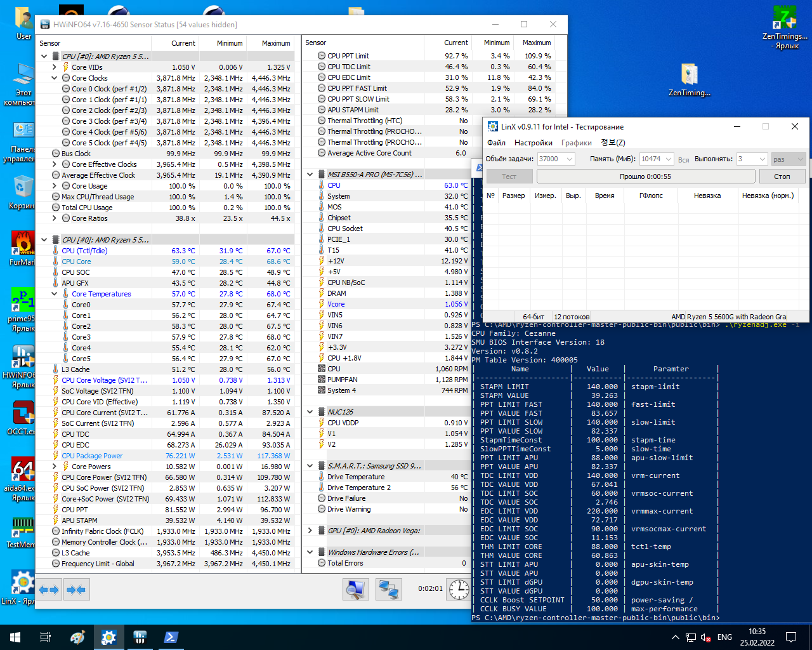Select the User folder desktop icon
The height and width of the screenshot is (650, 812).
[23, 23]
